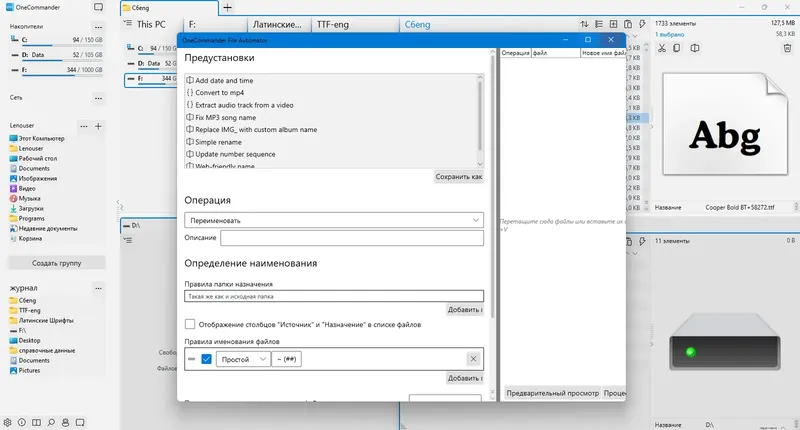The height and width of the screenshot is (430, 800).
Task: Click the list view icon in top toolbar
Action: point(599,24)
